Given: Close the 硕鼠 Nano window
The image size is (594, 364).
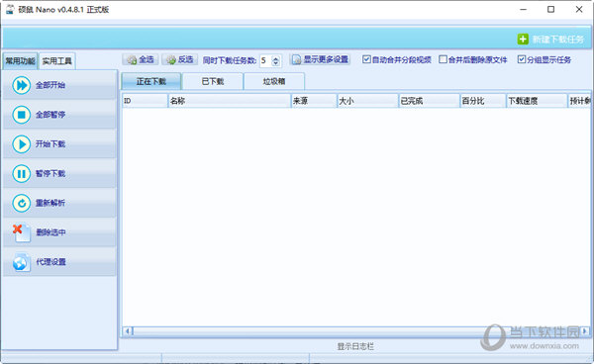Looking at the screenshot, I should (x=579, y=10).
